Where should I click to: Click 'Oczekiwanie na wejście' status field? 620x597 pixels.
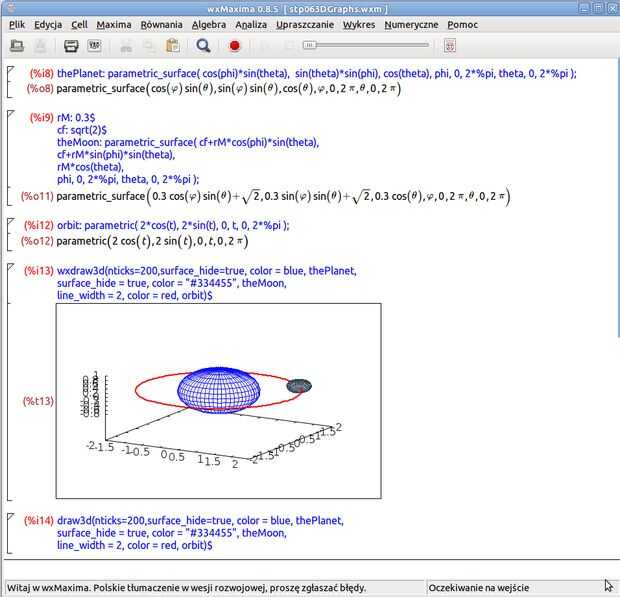point(478,588)
